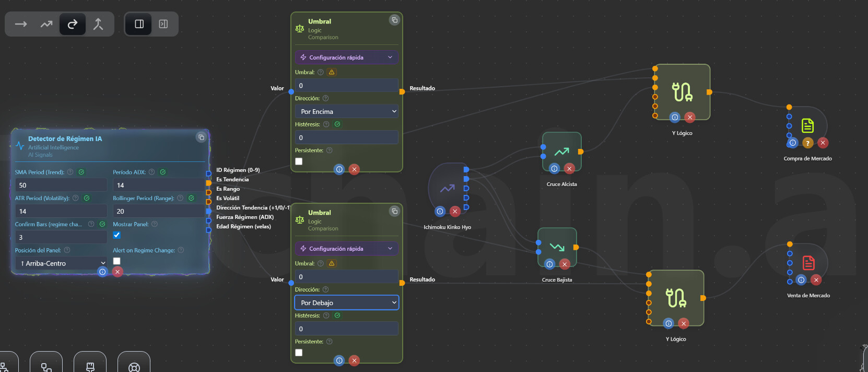Screen dimensions: 868x372
Task: Open the Por Debajo direction dropdown
Action: 346,303
